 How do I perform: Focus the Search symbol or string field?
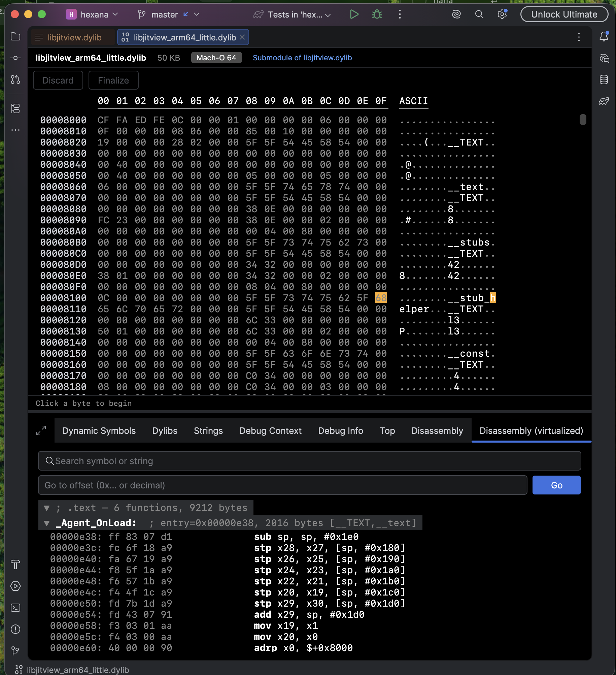coord(310,461)
